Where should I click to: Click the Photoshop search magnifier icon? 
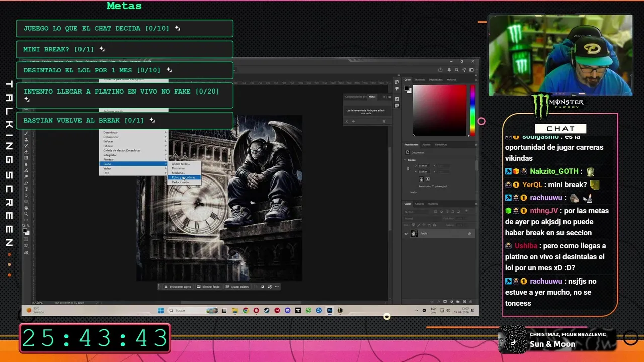point(457,70)
